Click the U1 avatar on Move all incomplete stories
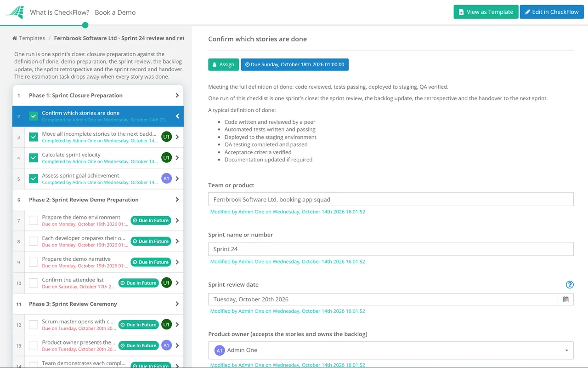This screenshot has height=368, width=588. click(x=166, y=137)
